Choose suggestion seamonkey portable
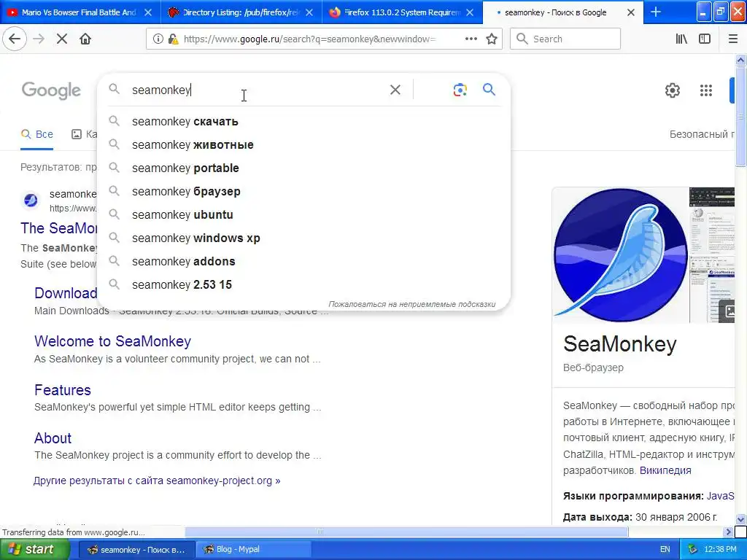The height and width of the screenshot is (560, 747). click(x=304, y=168)
